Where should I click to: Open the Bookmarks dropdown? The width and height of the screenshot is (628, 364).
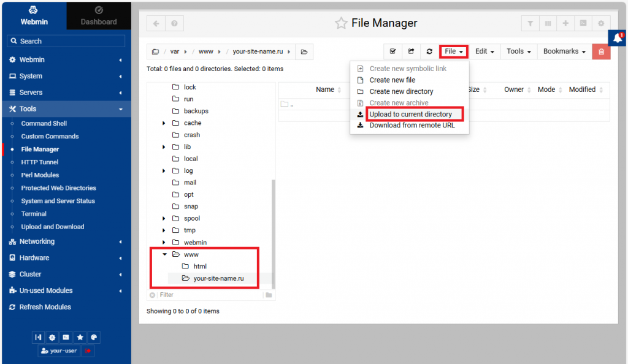pyautogui.click(x=564, y=51)
